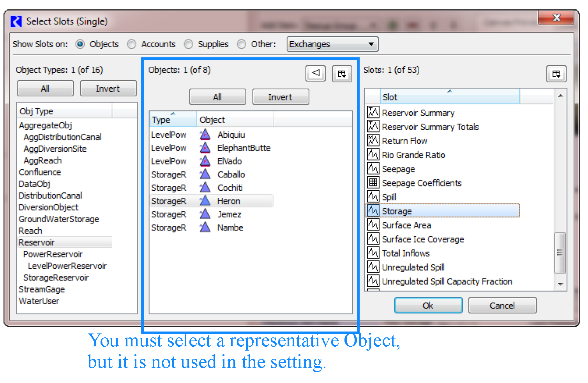The image size is (588, 383).
Task: Sort slots by the Slot column header
Action: [449, 97]
